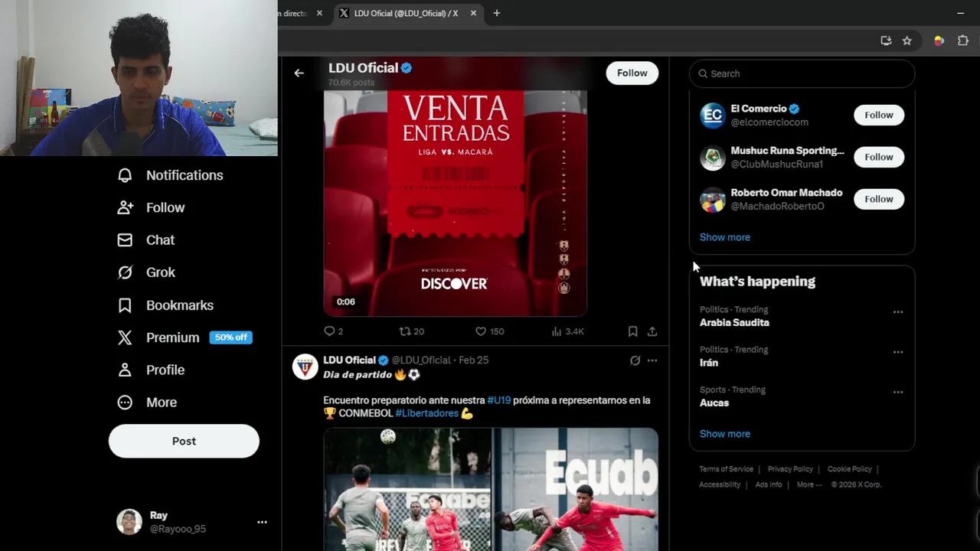
Task: Open Privacy Policy link
Action: pos(790,469)
